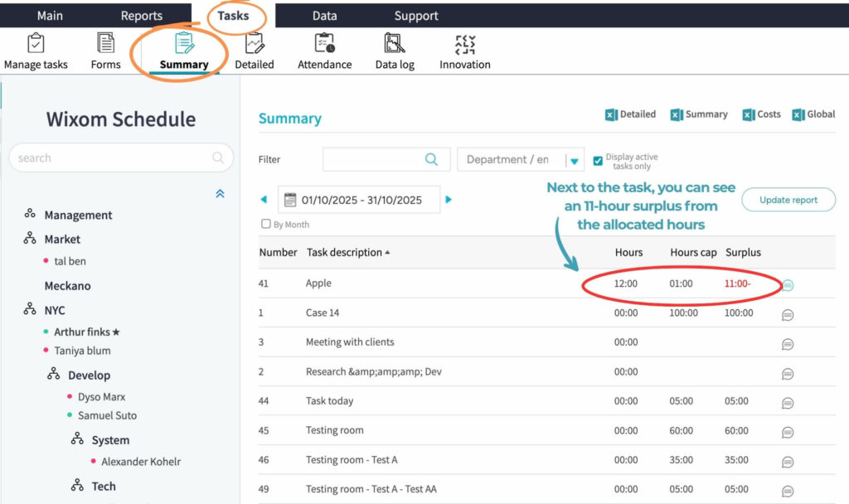Switch to the Reports tab
849x504 pixels.
(x=142, y=16)
